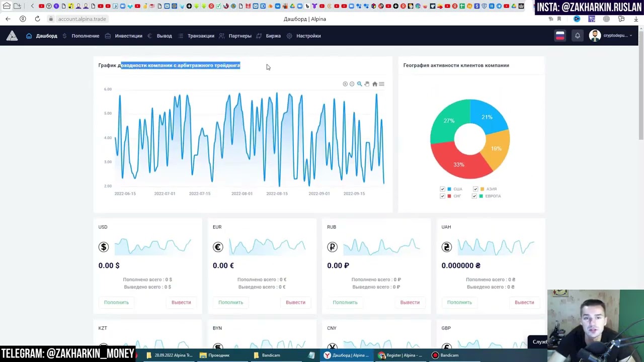
Task: Activate the chart selection zoom magnifier
Action: click(x=359, y=84)
